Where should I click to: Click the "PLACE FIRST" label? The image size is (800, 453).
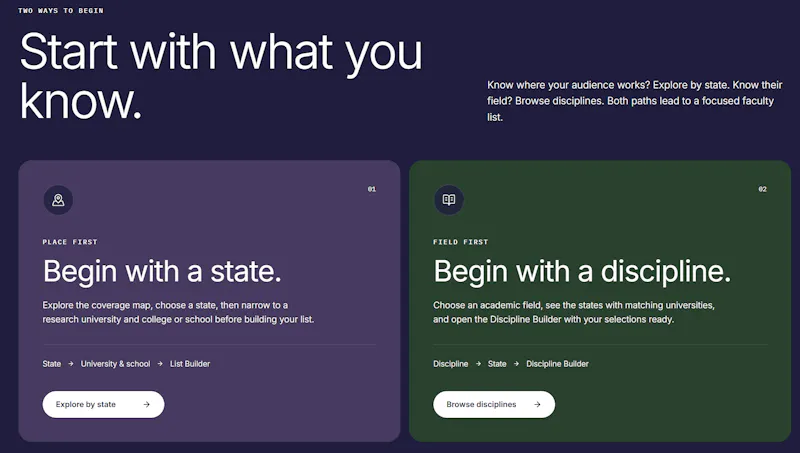tap(70, 242)
